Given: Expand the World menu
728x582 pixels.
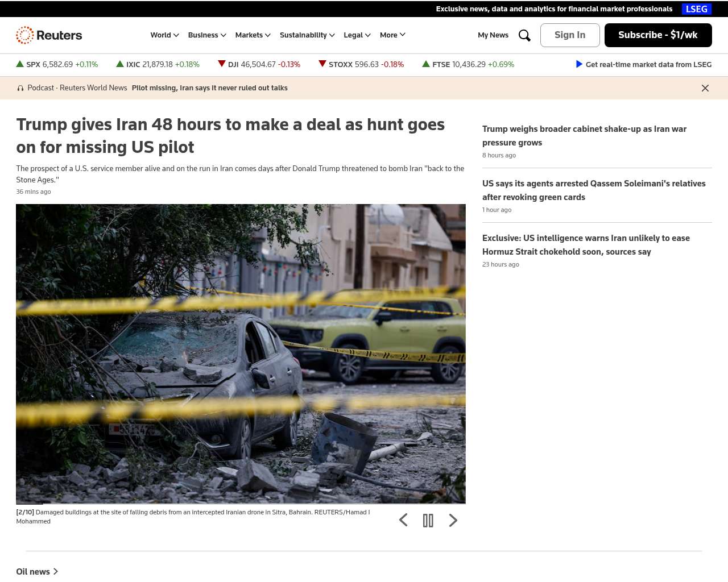Looking at the screenshot, I should coord(164,35).
